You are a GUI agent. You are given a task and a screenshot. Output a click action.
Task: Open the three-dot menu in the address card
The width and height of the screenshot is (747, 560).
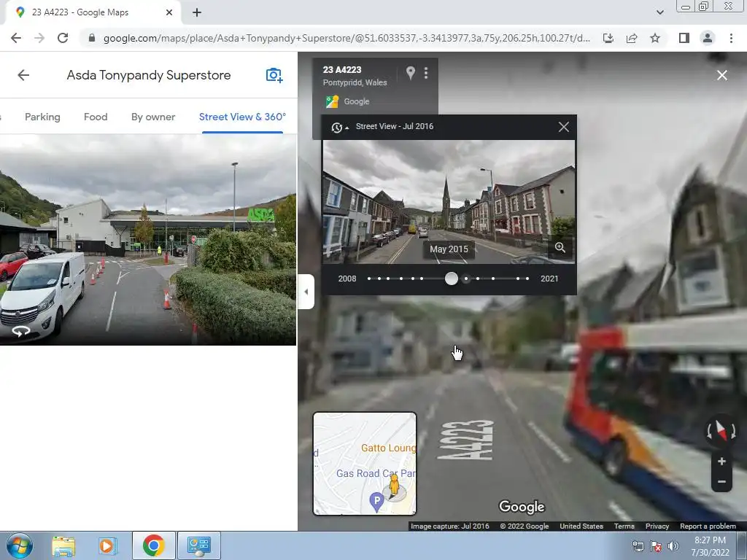(426, 73)
